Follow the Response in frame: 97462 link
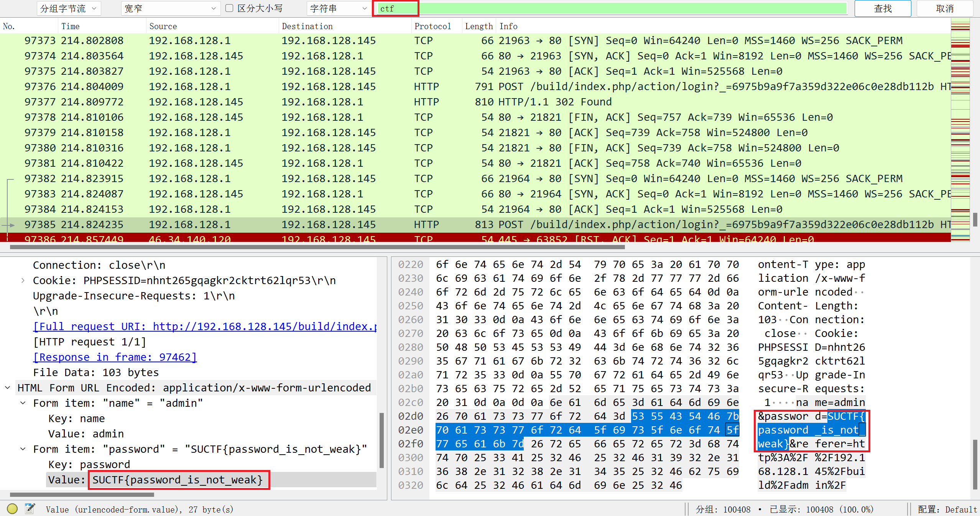 pyautogui.click(x=115, y=357)
